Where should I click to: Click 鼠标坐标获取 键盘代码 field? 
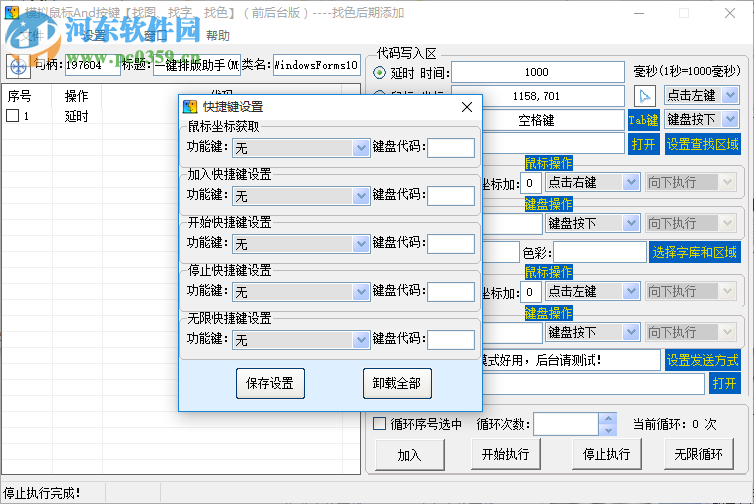[x=451, y=148]
